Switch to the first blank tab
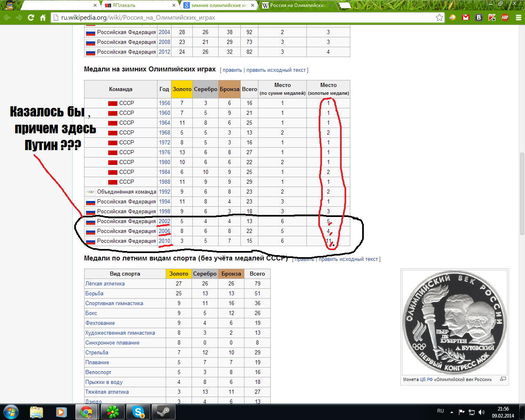 click(x=59, y=5)
